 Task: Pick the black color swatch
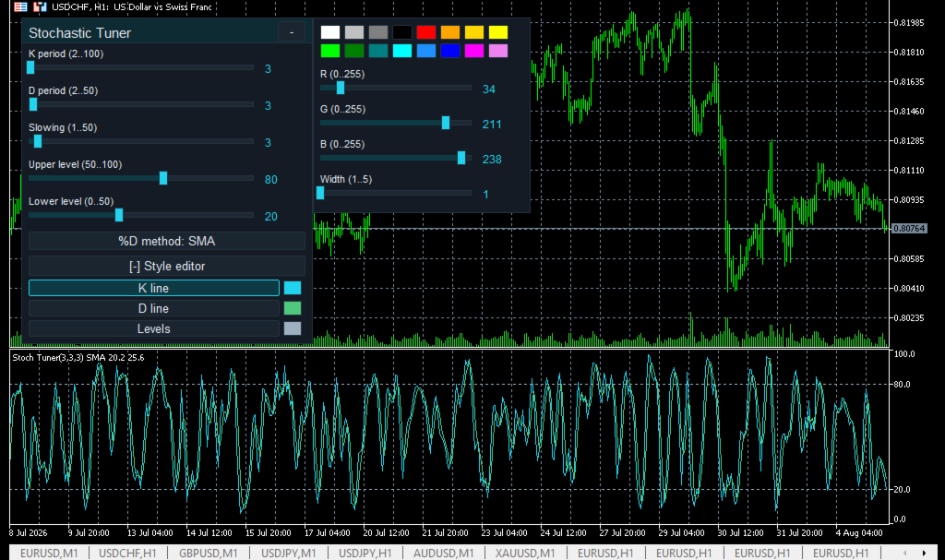coord(402,32)
